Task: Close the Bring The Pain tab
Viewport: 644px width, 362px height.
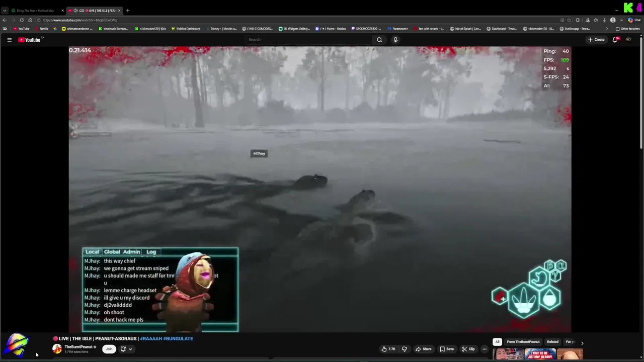Action: 62,11
